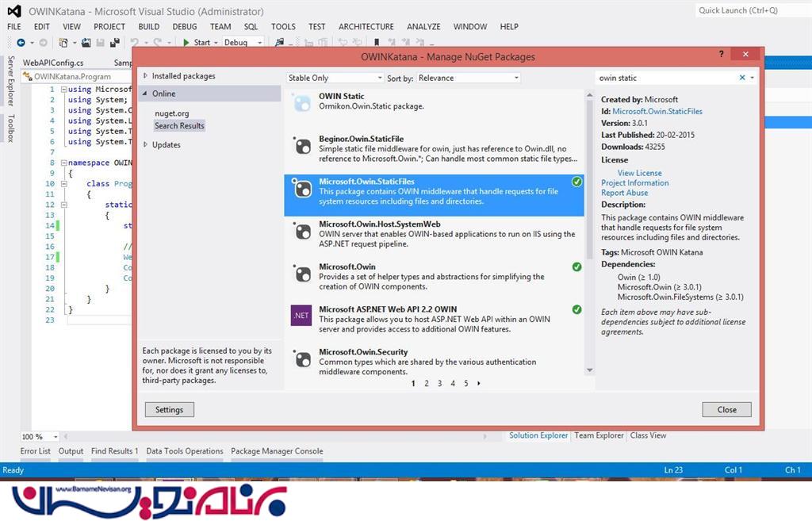Open the Sort by Relevance dropdown
Viewport: 812px width, 521px height.
click(469, 78)
